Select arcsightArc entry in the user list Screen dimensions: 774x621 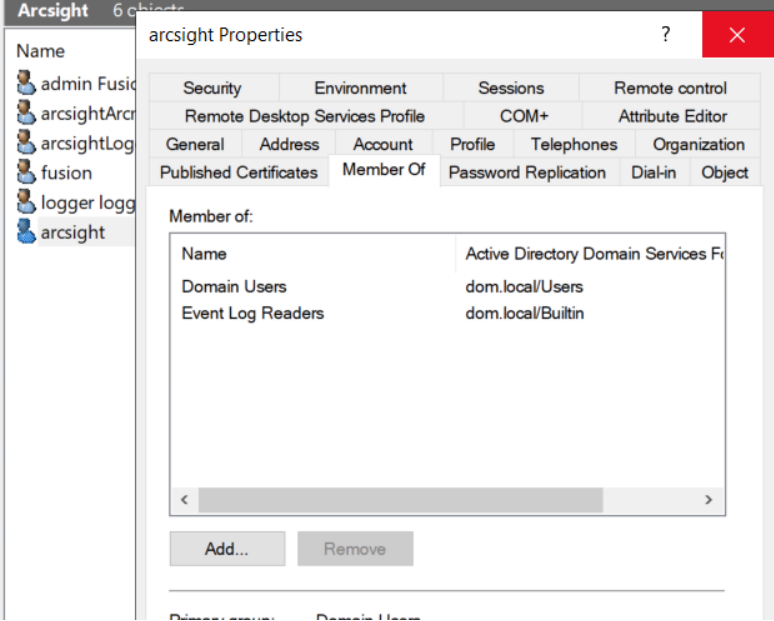click(x=88, y=114)
